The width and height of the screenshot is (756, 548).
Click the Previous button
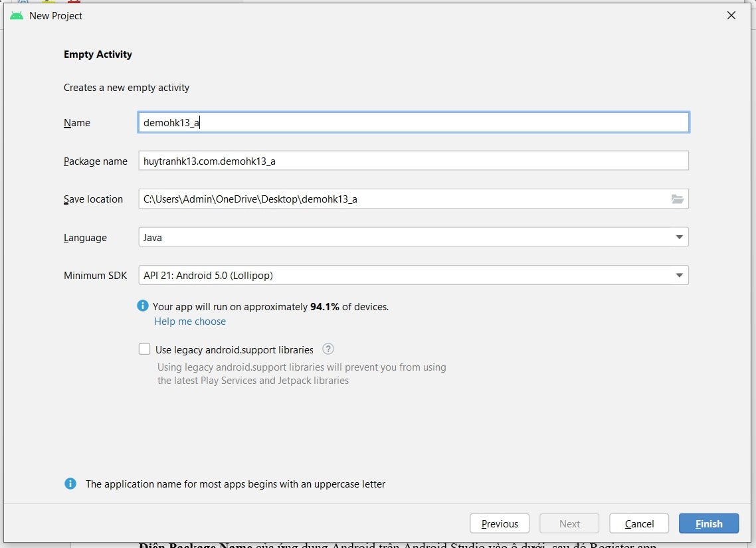click(x=500, y=523)
